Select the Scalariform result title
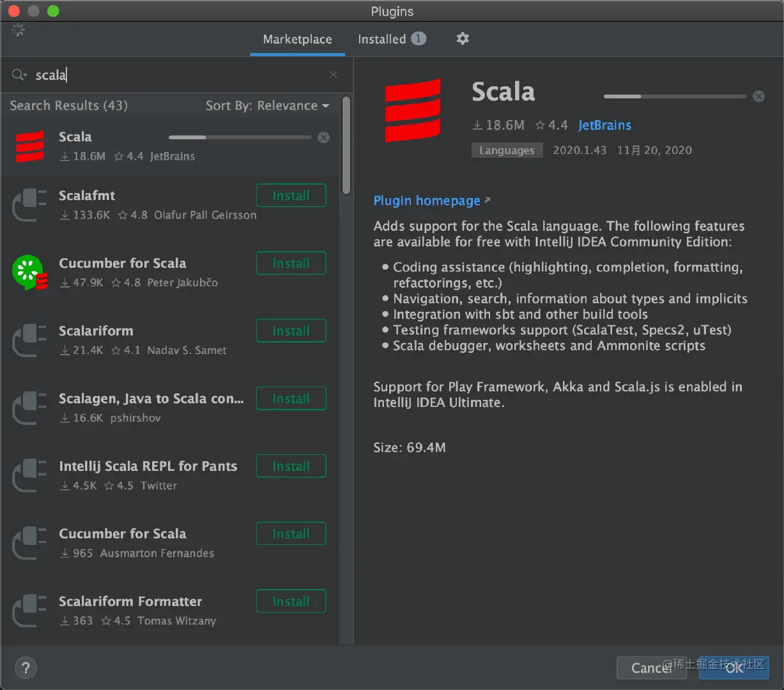Image resolution: width=784 pixels, height=690 pixels. click(96, 331)
